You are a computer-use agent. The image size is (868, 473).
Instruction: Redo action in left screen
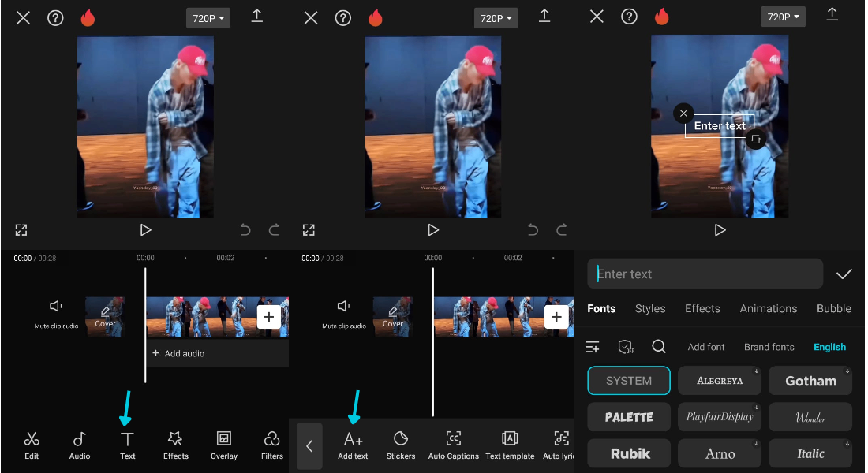coord(274,229)
